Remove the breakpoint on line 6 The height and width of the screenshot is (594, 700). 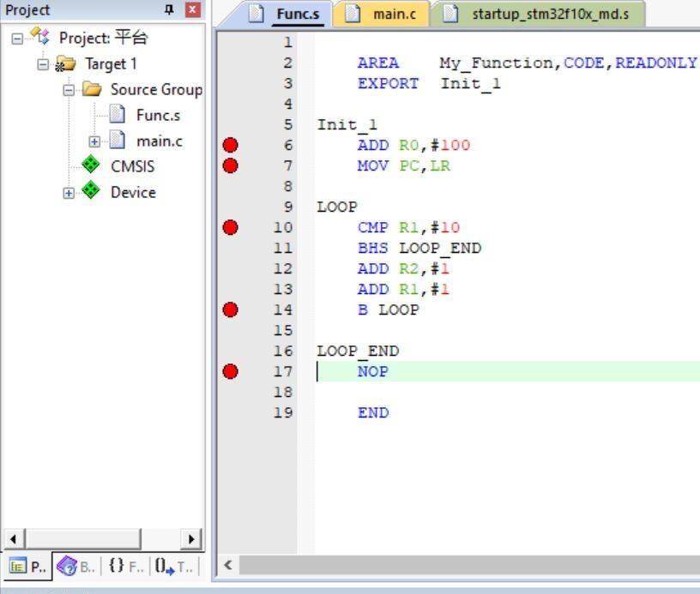[x=231, y=146]
